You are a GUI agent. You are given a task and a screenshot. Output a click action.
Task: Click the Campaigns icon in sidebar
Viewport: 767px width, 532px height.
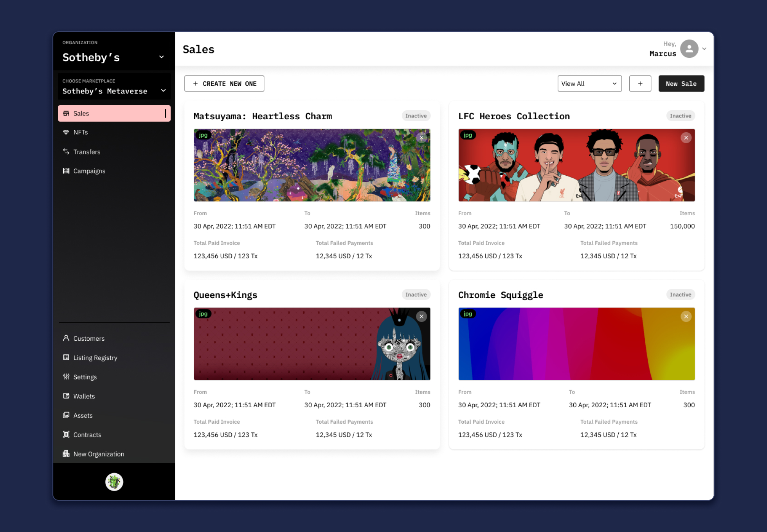point(66,171)
